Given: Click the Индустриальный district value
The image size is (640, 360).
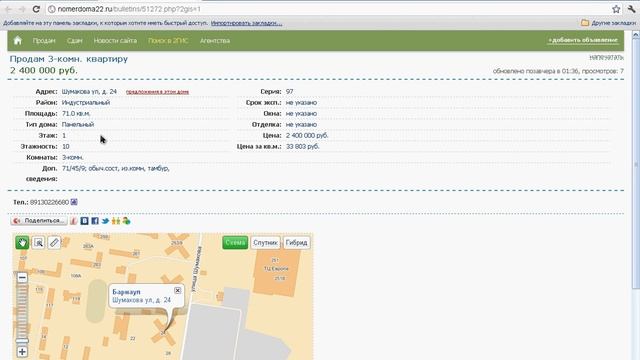Looking at the screenshot, I should click(86, 102).
